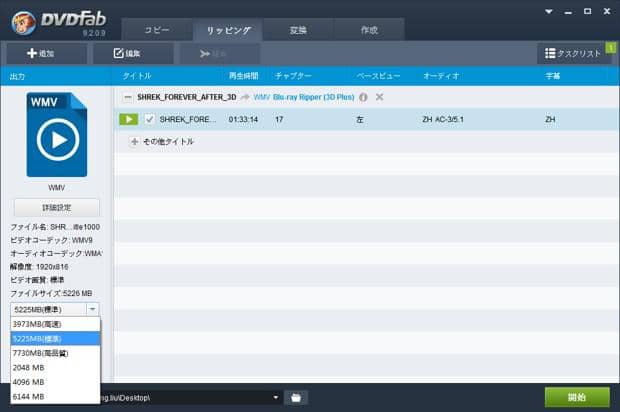Click the ファイルサイズ:5226 MB text

coord(51,293)
